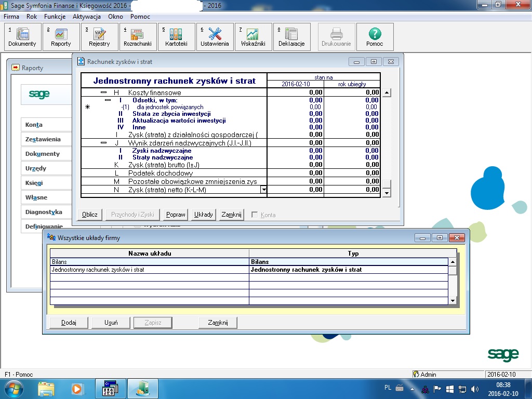Viewport: 532px width, 399px height.
Task: Open the Firma menu
Action: tap(11, 17)
